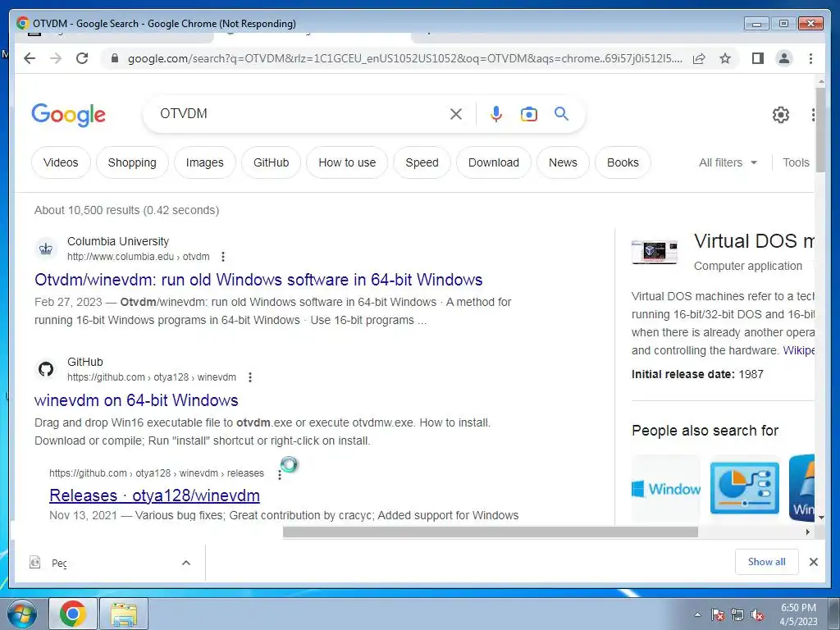Open Google quick settings gear
Viewport: 840px width, 630px height.
(781, 114)
